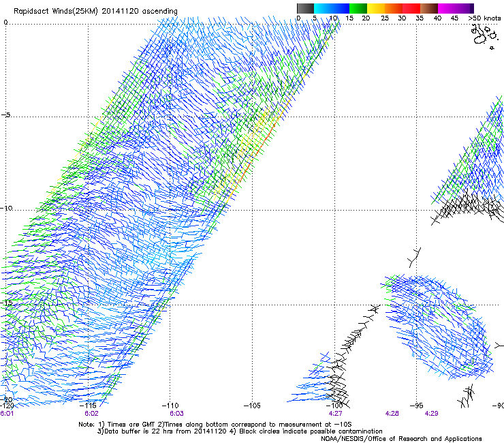Click the Galapagos islands coastline outline
This screenshot has width=504, height=443.
484,35
